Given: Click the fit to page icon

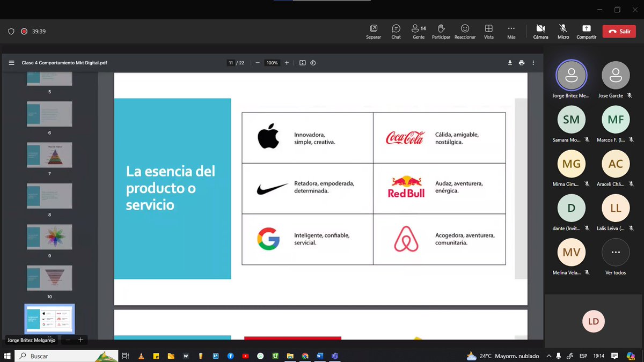Looking at the screenshot, I should (x=303, y=63).
